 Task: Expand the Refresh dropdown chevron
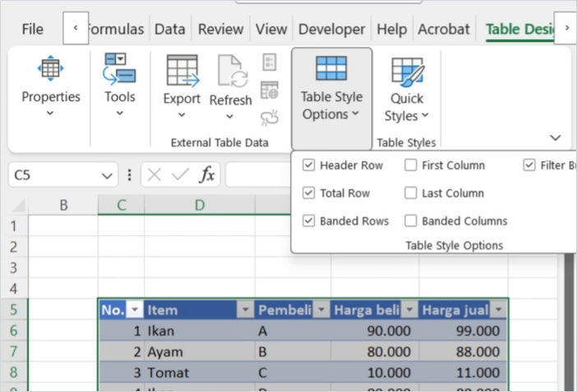point(229,117)
